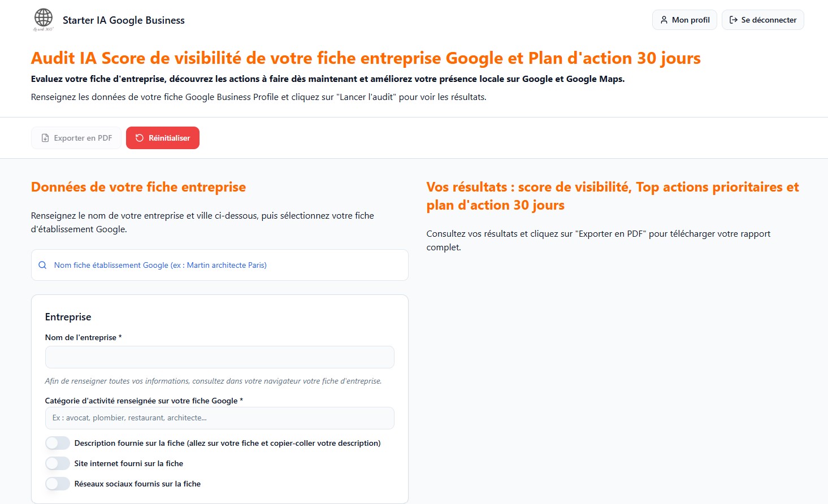The height and width of the screenshot is (504, 828).
Task: Click the Starter IA Google Business title
Action: [124, 20]
